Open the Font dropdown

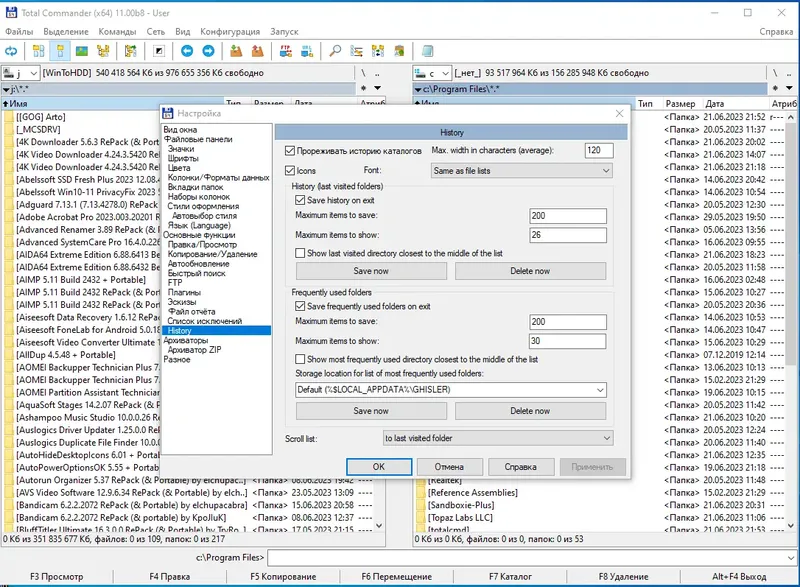[520, 171]
